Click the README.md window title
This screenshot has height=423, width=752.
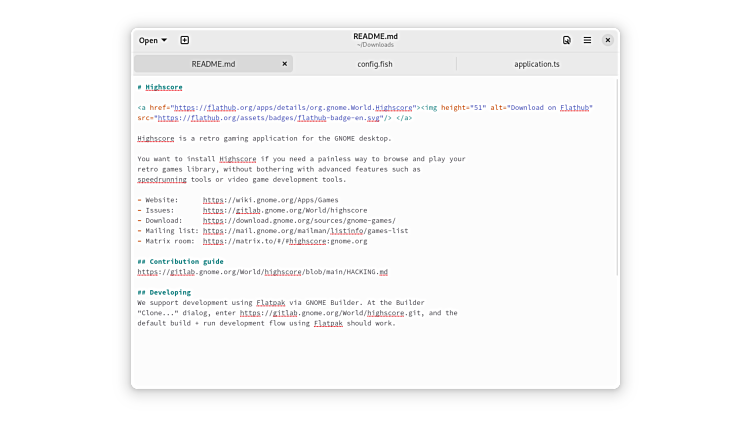coord(375,36)
